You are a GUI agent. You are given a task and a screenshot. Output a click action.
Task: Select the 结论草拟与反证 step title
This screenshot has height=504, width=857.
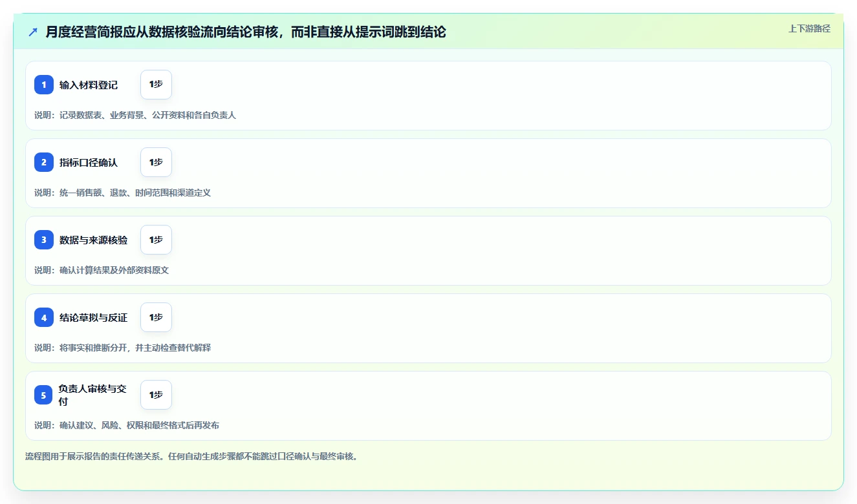(x=94, y=317)
